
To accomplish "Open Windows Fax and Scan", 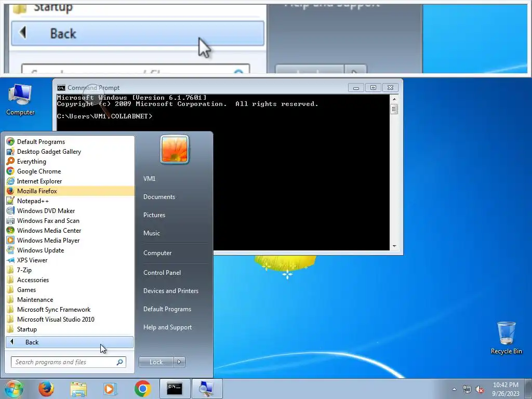I will [x=70, y=220].
